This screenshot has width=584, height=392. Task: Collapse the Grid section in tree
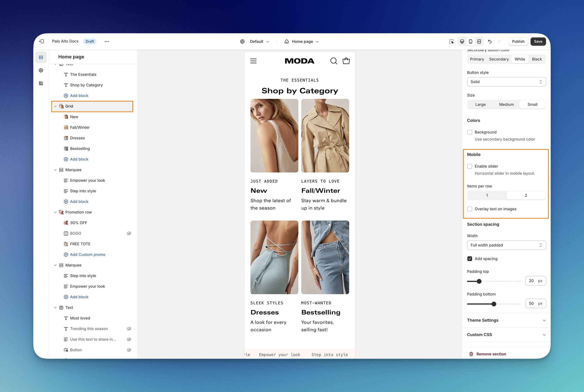[55, 106]
